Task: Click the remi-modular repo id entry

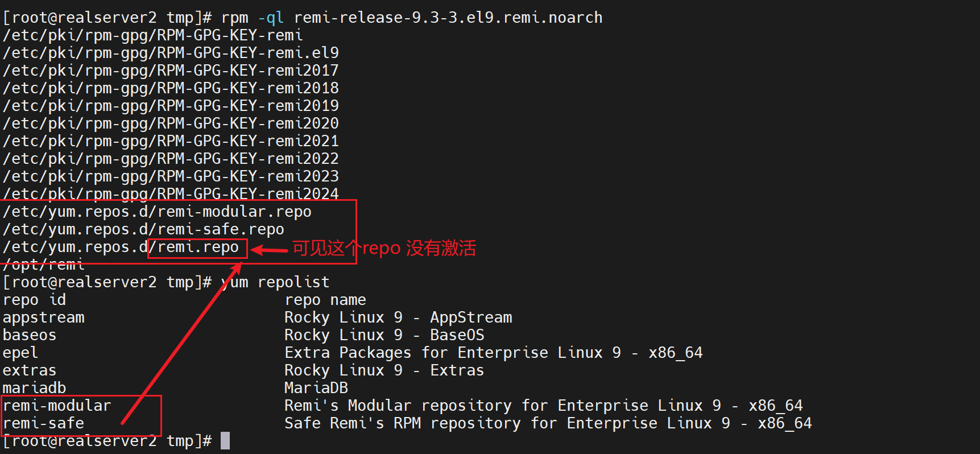Action: click(x=57, y=406)
